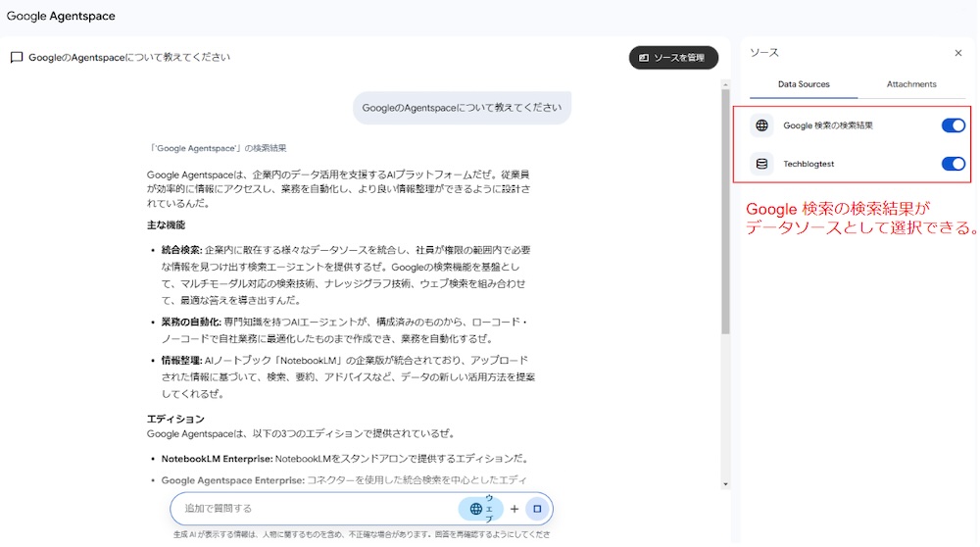The width and height of the screenshot is (980, 547).
Task: Close the ソース panel
Action: [x=957, y=53]
